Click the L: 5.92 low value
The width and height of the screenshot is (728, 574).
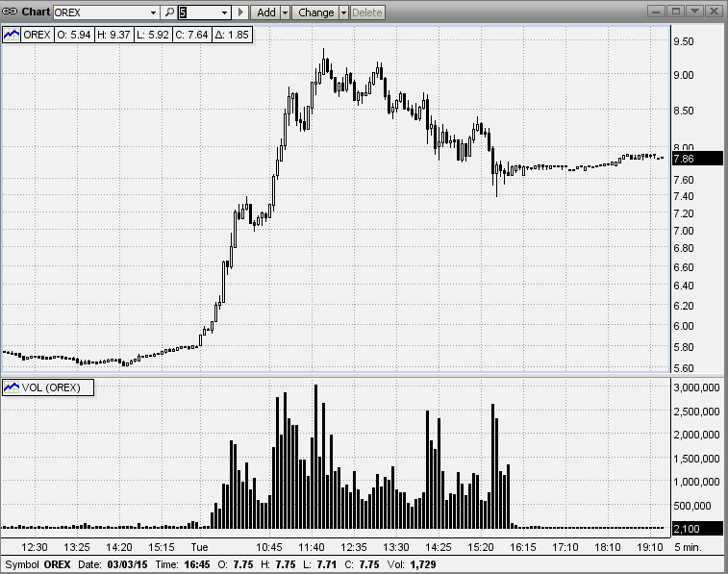point(153,35)
